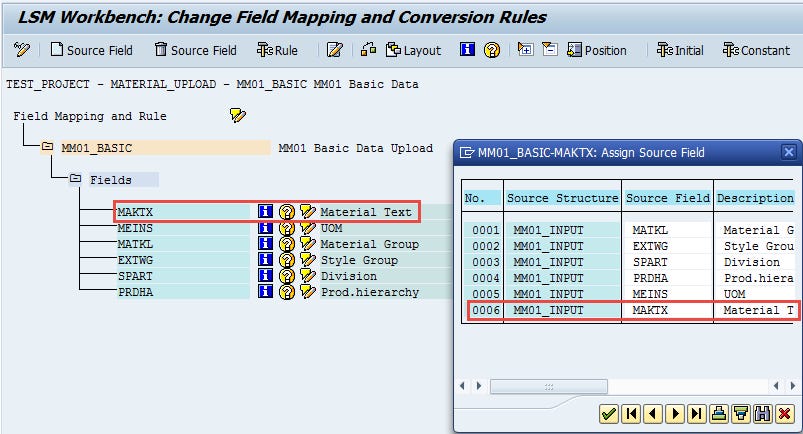Click rule pencil icon on PRDHA row
The image size is (803, 434).
click(307, 291)
